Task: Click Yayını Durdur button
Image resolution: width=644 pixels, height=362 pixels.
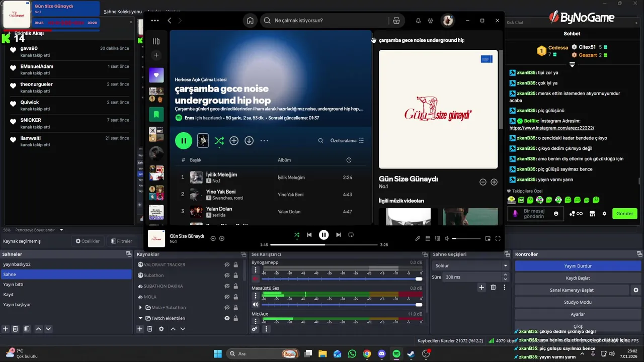Action: pos(578,266)
